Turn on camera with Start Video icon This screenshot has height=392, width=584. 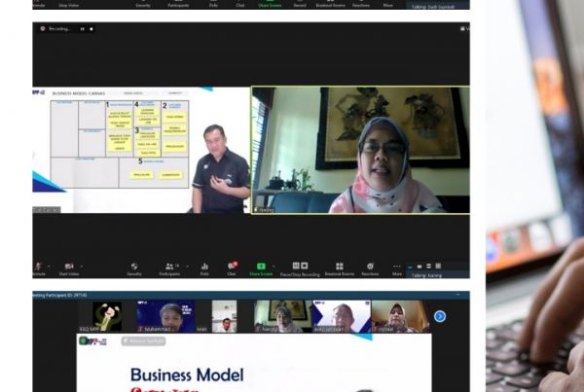pos(69,266)
